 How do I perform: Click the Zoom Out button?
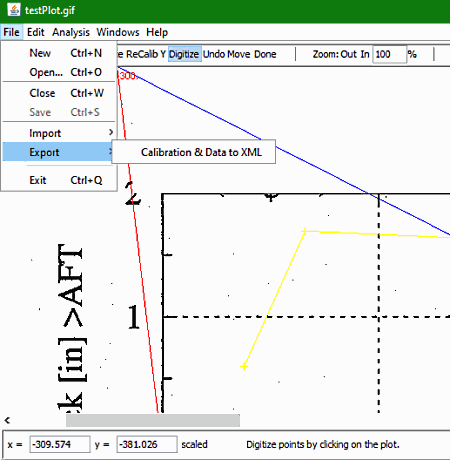point(349,54)
